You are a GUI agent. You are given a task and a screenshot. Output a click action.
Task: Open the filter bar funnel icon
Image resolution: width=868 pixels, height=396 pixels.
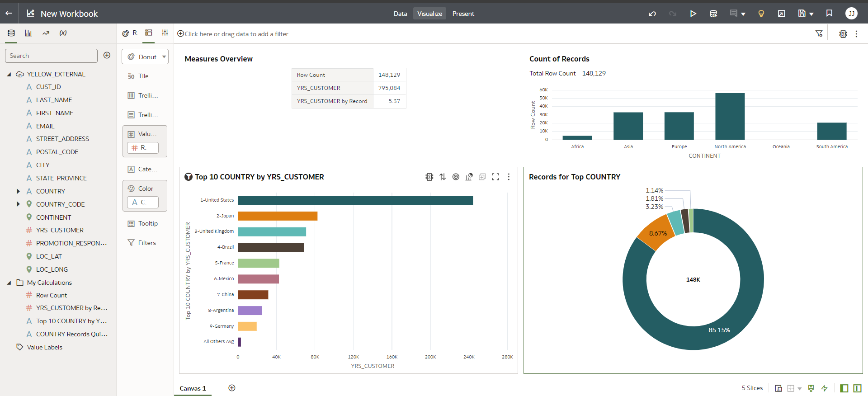(819, 33)
